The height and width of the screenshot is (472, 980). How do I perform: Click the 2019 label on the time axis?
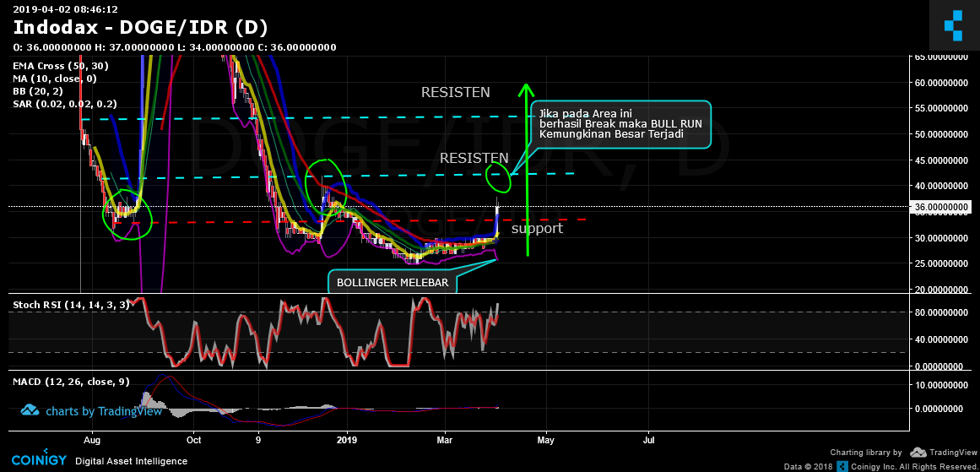346,439
